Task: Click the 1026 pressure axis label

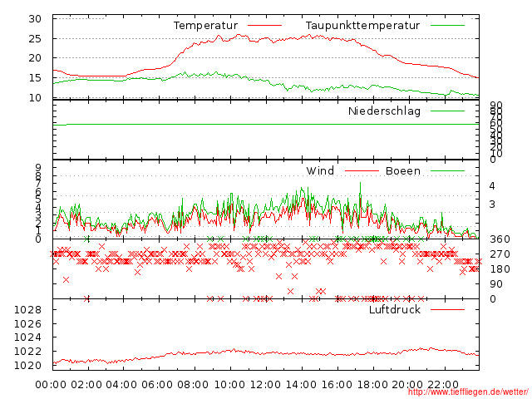Action: 27,323
